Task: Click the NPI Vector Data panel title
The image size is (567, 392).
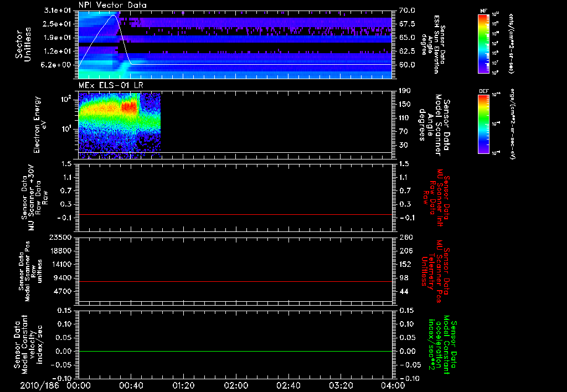Action: (112, 5)
